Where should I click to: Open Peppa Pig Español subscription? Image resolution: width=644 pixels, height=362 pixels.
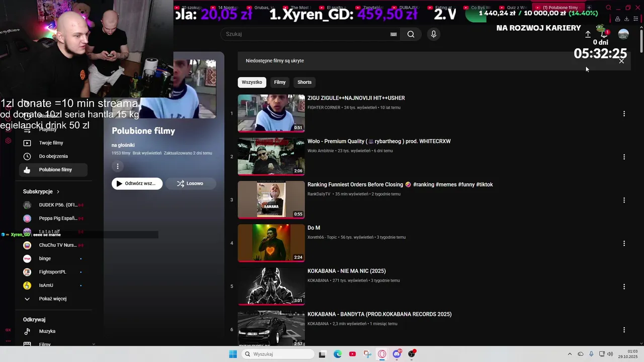(x=53, y=218)
